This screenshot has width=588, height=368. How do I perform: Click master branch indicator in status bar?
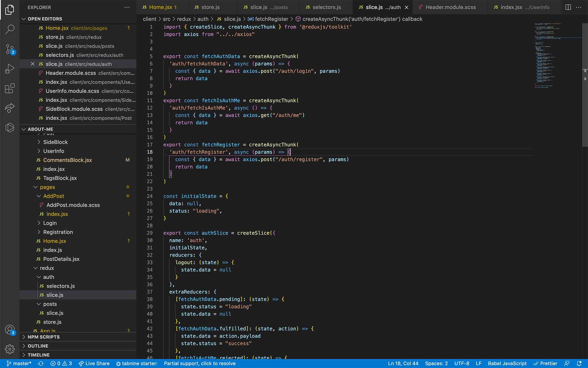point(19,363)
